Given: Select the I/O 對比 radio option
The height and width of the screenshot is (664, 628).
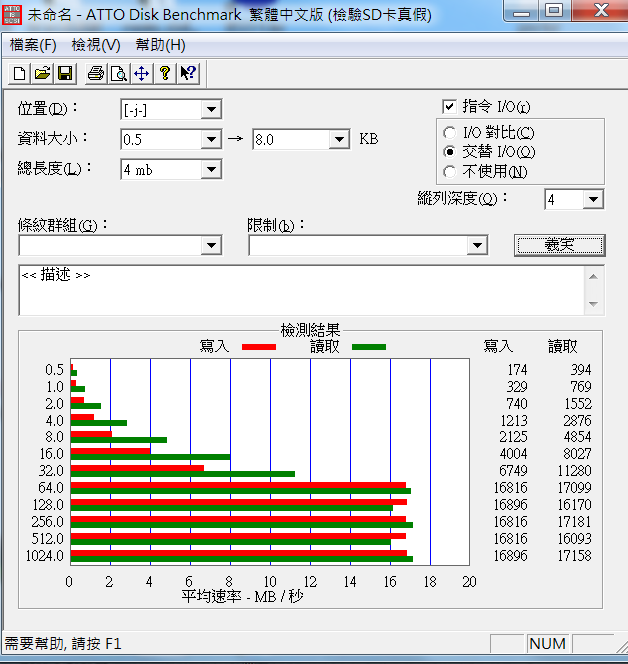Looking at the screenshot, I should tap(449, 133).
